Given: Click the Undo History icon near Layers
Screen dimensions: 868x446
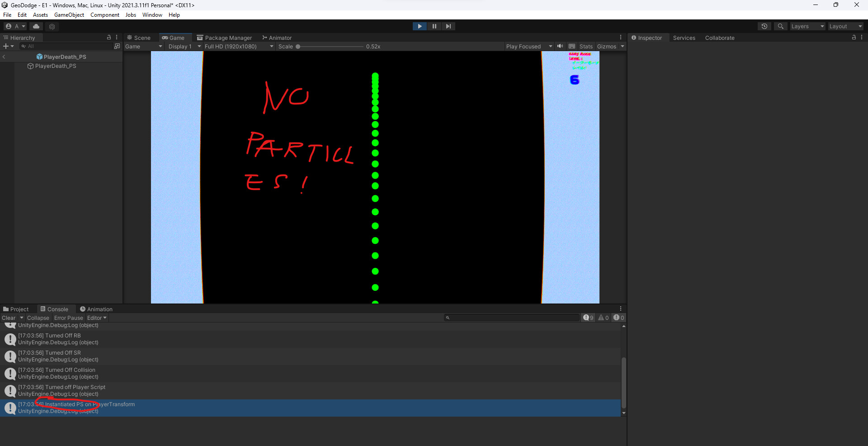Looking at the screenshot, I should (x=764, y=26).
